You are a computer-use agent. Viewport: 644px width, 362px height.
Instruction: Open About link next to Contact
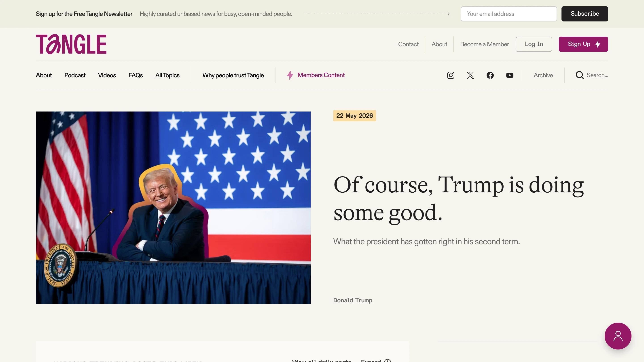click(x=439, y=44)
